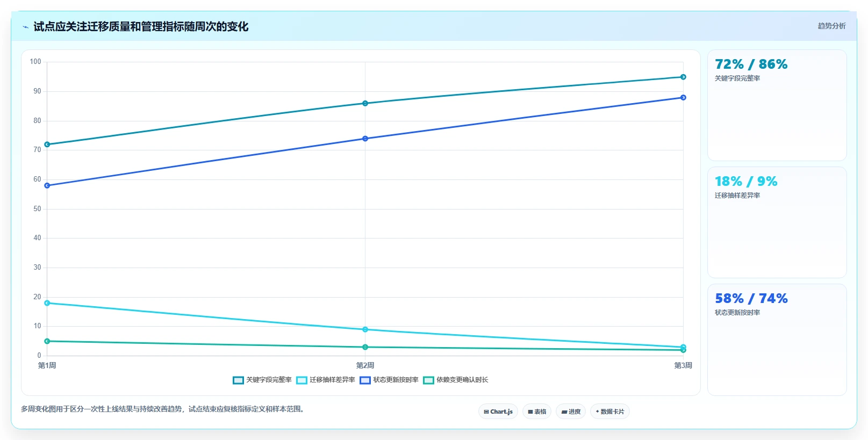Screen dimensions: 868x440
Task: Click the 第1周 x-axis label
Action: pyautogui.click(x=47, y=365)
